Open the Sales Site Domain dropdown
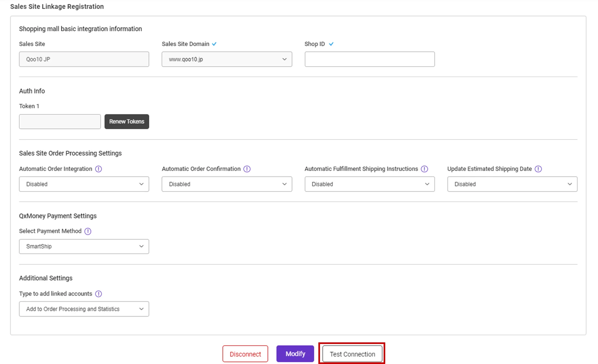 pyautogui.click(x=227, y=59)
